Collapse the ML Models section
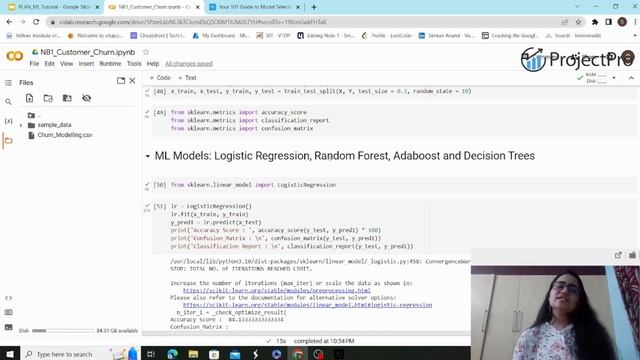This screenshot has width=640, height=360. 148,156
